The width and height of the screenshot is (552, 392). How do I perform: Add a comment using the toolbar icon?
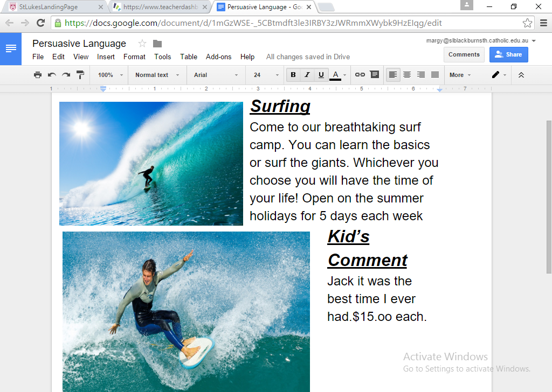tap(375, 74)
